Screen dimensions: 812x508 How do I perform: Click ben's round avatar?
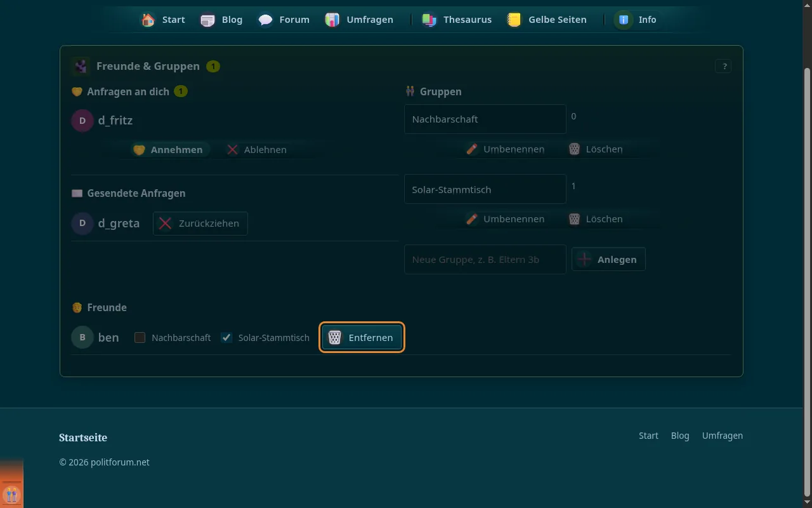coord(82,338)
